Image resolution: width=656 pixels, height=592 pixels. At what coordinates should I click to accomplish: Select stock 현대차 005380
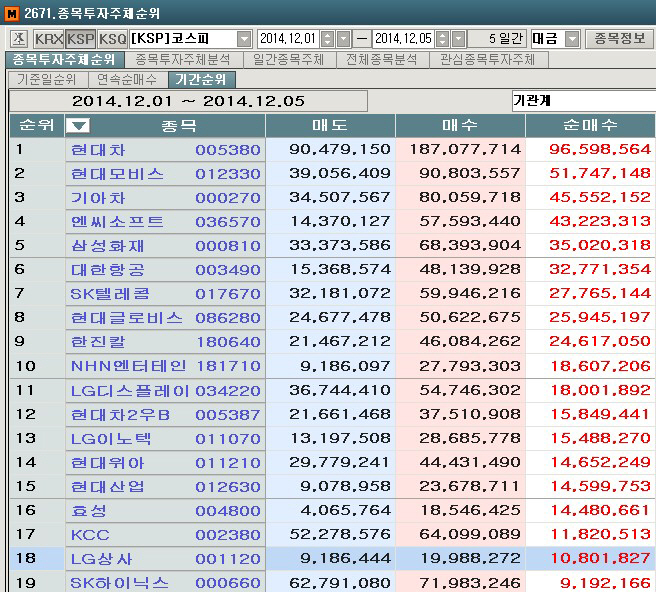coord(165,150)
